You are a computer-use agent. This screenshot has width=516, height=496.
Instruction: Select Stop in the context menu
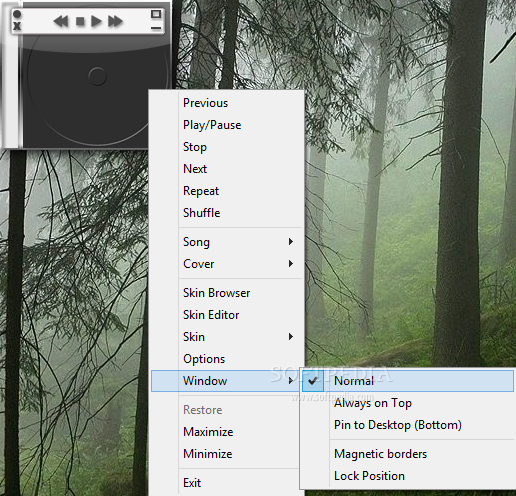(x=227, y=147)
